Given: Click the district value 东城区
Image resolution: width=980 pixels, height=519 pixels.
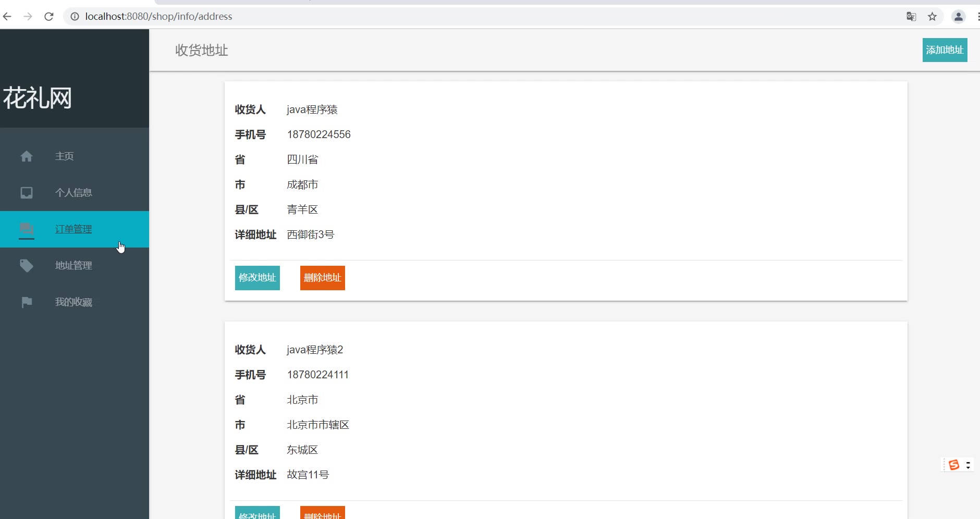Looking at the screenshot, I should pyautogui.click(x=302, y=450).
